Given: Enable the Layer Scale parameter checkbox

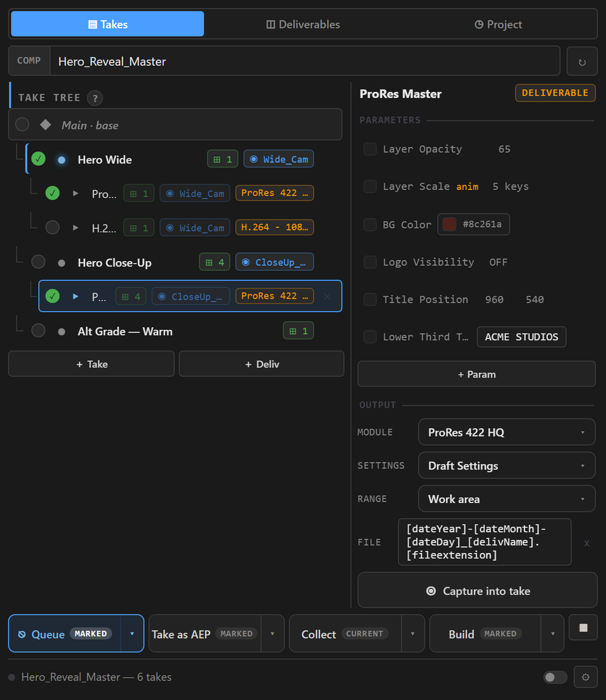Looking at the screenshot, I should tap(370, 186).
